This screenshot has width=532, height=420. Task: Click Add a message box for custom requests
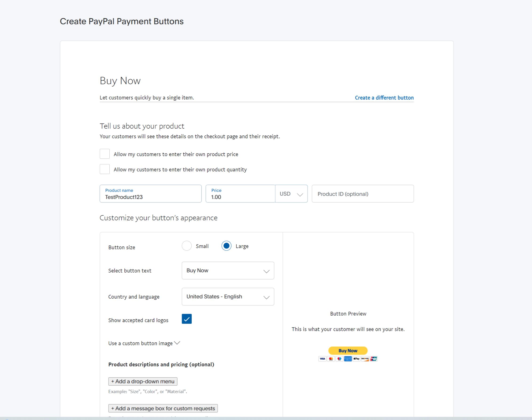click(x=163, y=408)
